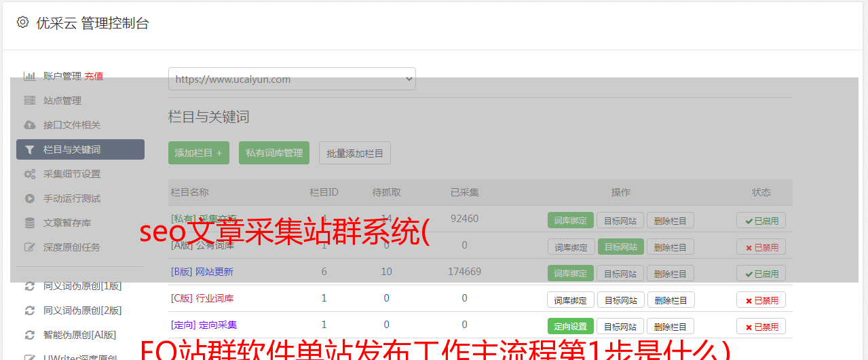Toggle 已禁用 status in the 定向采集 row

(761, 326)
